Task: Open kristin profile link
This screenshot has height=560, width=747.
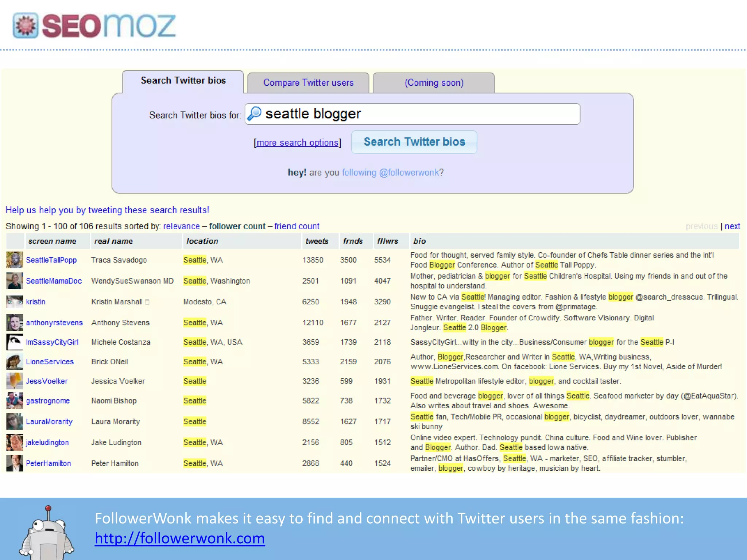Action: click(x=35, y=302)
